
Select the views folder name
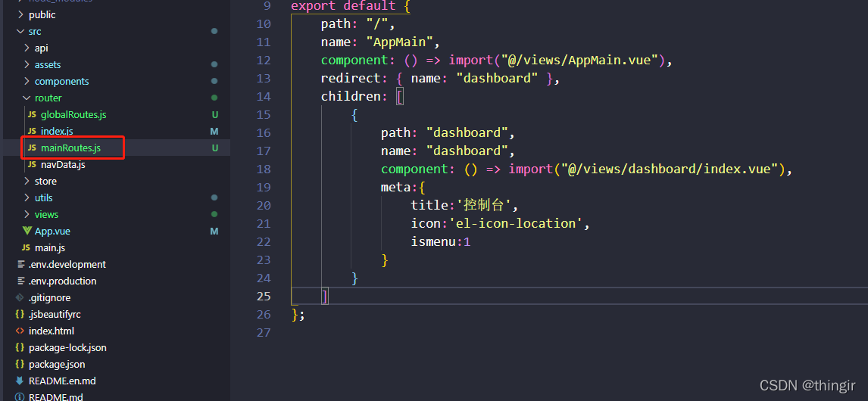(46, 214)
